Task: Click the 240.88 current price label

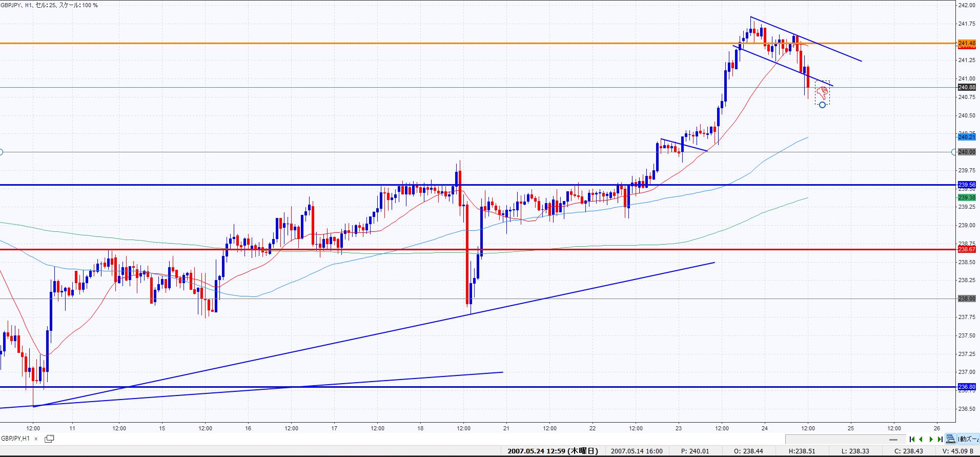Action: coord(967,87)
